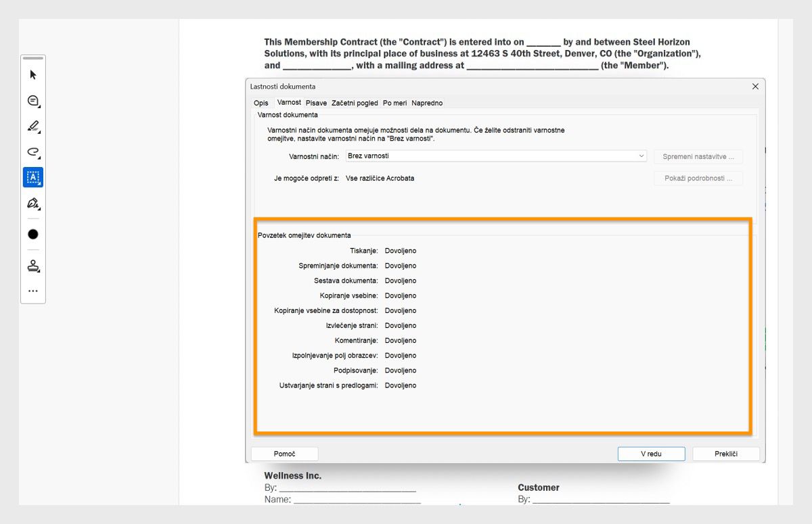This screenshot has height=524, width=812.
Task: Click the Customer heading in document
Action: [539, 487]
